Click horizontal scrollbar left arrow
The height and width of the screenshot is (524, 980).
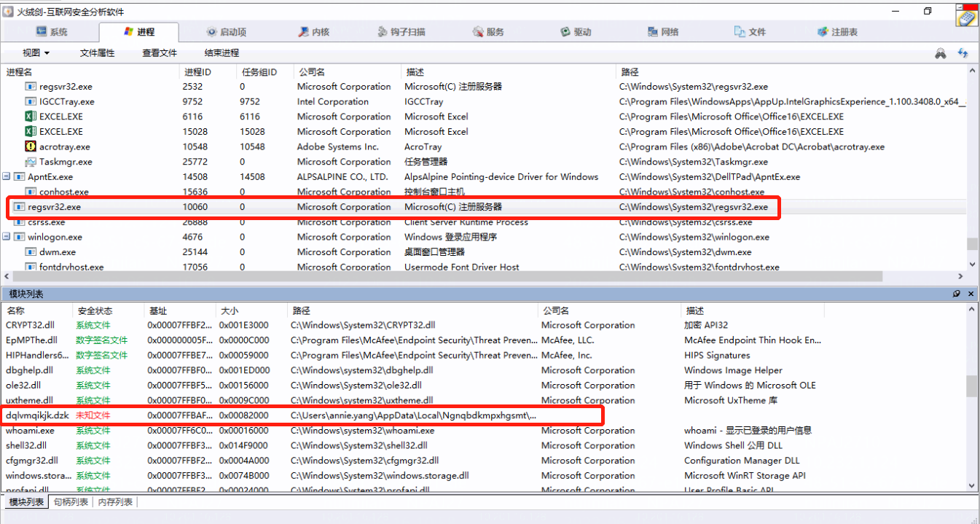[7, 277]
